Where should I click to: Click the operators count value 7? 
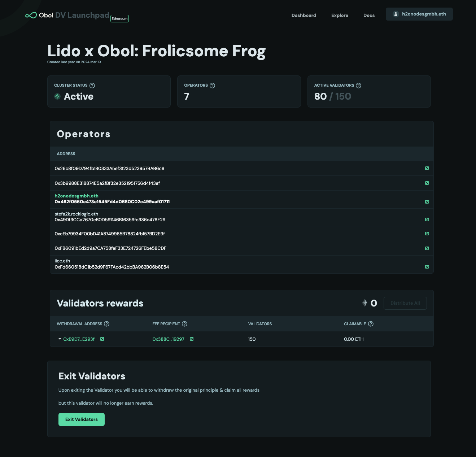point(187,96)
